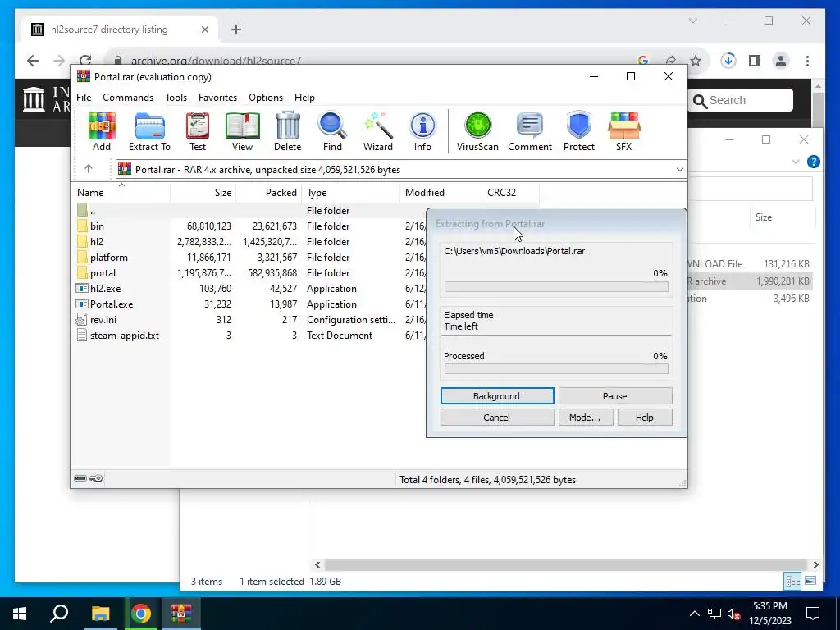This screenshot has width=840, height=630.
Task: Open the Options menu
Action: (266, 98)
